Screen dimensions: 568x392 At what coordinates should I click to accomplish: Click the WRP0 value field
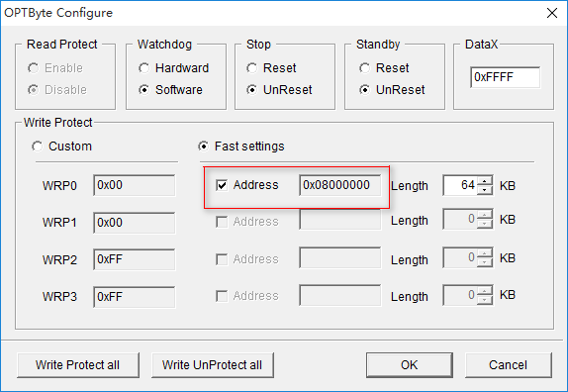tap(134, 185)
